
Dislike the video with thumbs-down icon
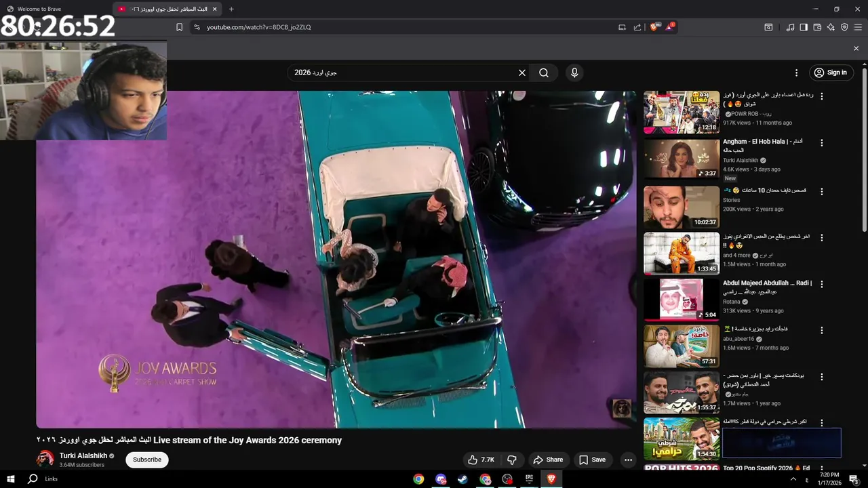(x=512, y=460)
